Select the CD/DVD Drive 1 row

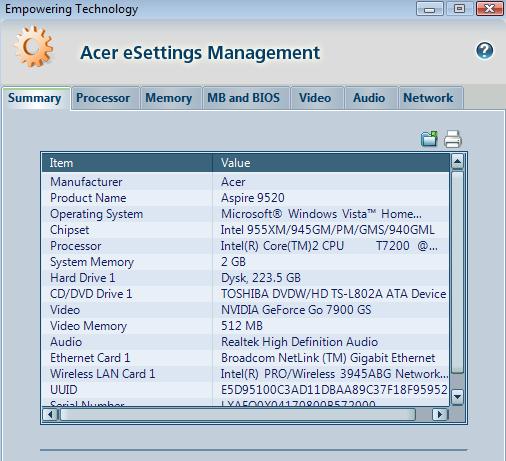click(x=245, y=294)
